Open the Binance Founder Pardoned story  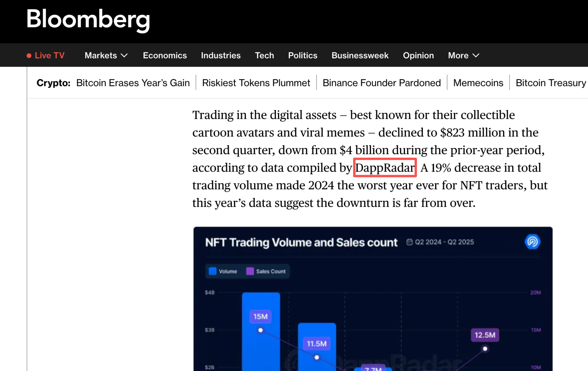coord(381,83)
